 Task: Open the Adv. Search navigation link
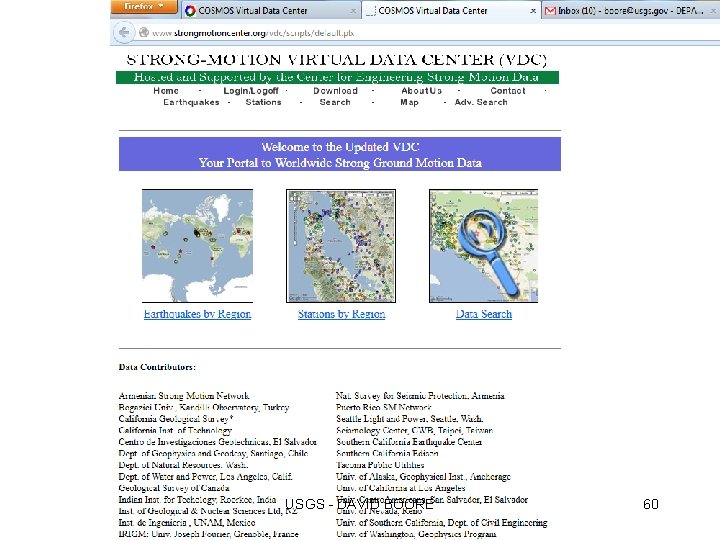[481, 102]
